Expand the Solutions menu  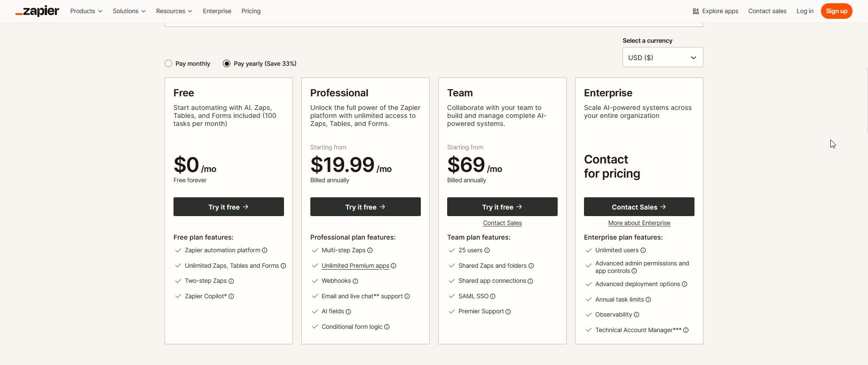point(129,11)
